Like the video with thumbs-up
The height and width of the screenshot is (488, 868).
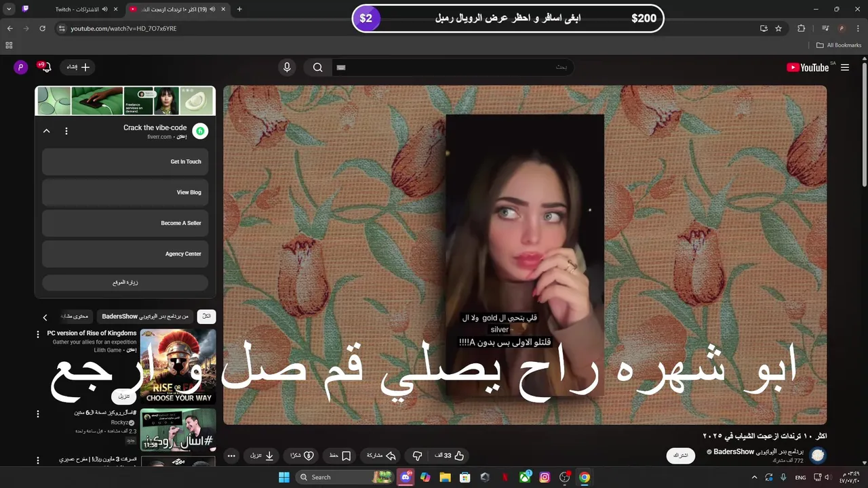449,455
